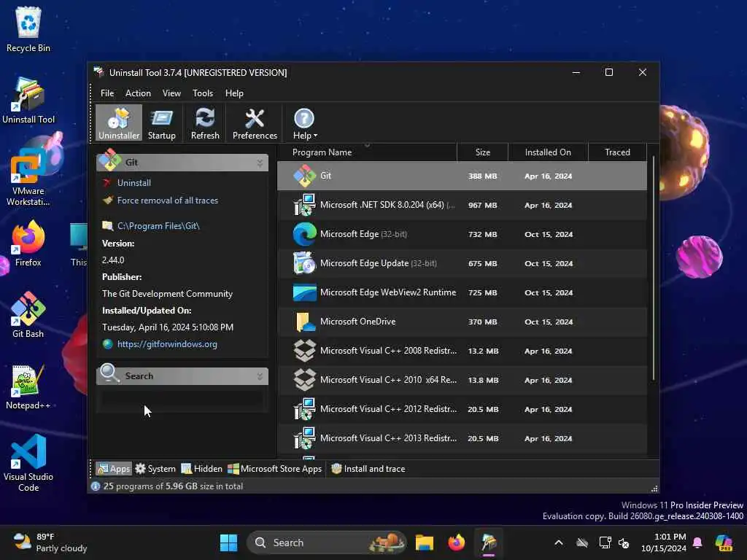Sort by Installed On column
The height and width of the screenshot is (560, 747).
tap(548, 152)
